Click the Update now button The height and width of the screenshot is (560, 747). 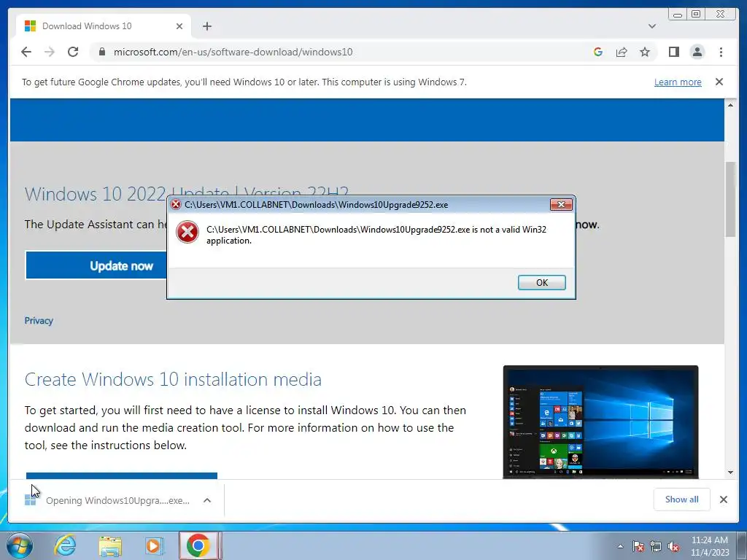97,265
